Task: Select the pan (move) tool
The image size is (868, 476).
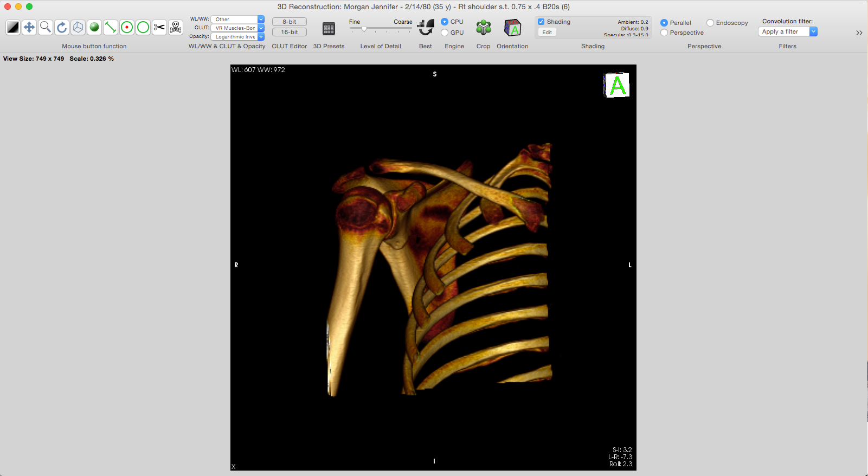Action: click(x=29, y=27)
